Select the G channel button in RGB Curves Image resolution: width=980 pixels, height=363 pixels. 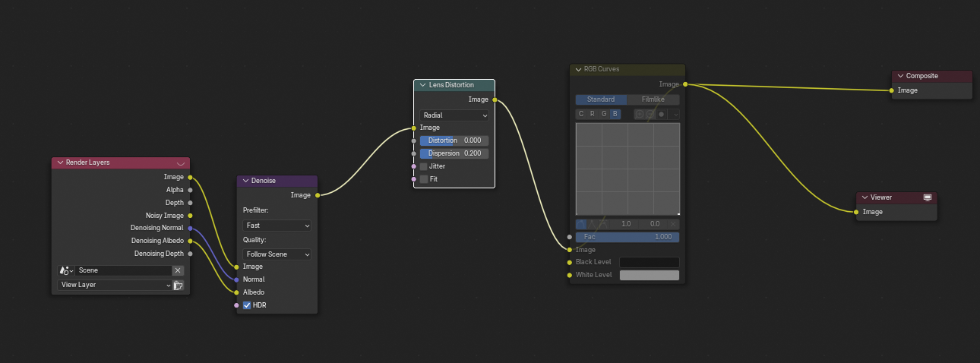point(604,114)
